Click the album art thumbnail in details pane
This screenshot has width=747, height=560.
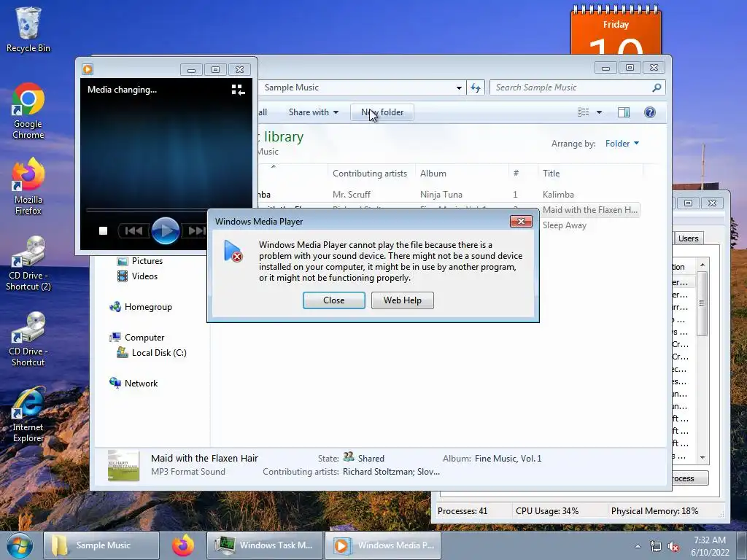coord(123,465)
